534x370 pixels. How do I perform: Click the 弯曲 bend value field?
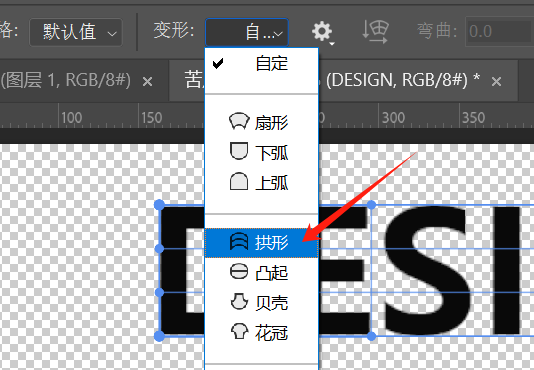[x=499, y=32]
